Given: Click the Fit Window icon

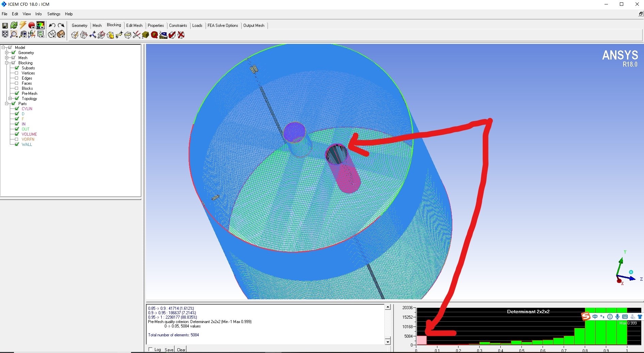Looking at the screenshot, I should 5,34.
